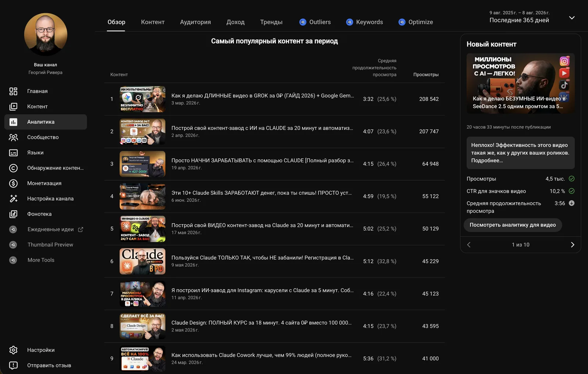Click the Просмотры column header
Image resolution: width=588 pixels, height=374 pixels.
(426, 75)
